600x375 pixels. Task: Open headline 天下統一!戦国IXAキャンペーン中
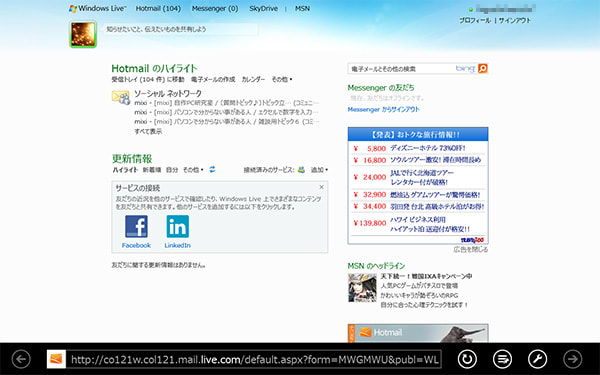[426, 276]
